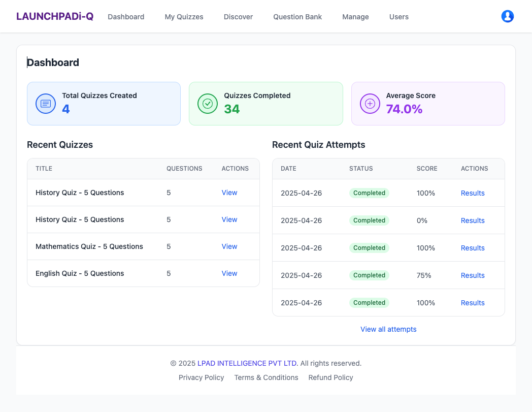Image resolution: width=532 pixels, height=412 pixels.
Task: Select the Manage nav item
Action: click(x=355, y=17)
